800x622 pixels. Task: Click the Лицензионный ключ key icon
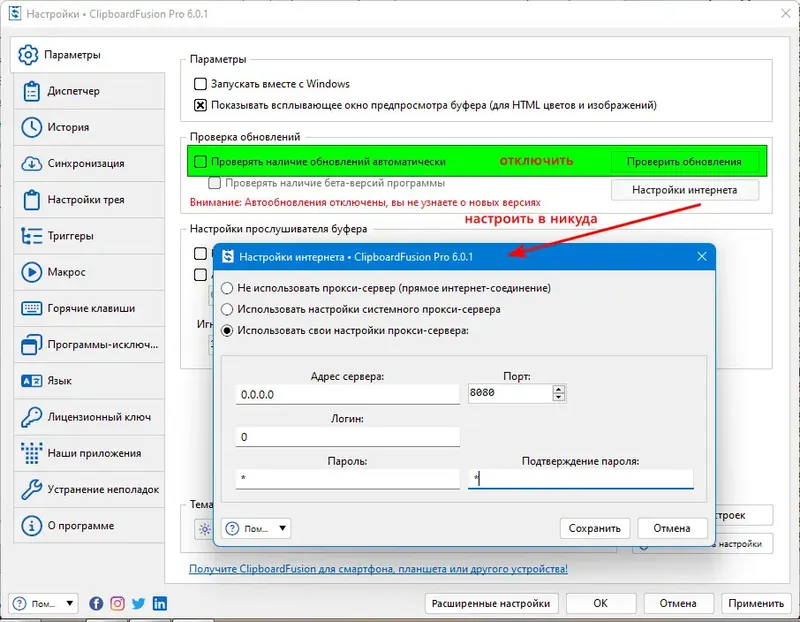pos(32,417)
